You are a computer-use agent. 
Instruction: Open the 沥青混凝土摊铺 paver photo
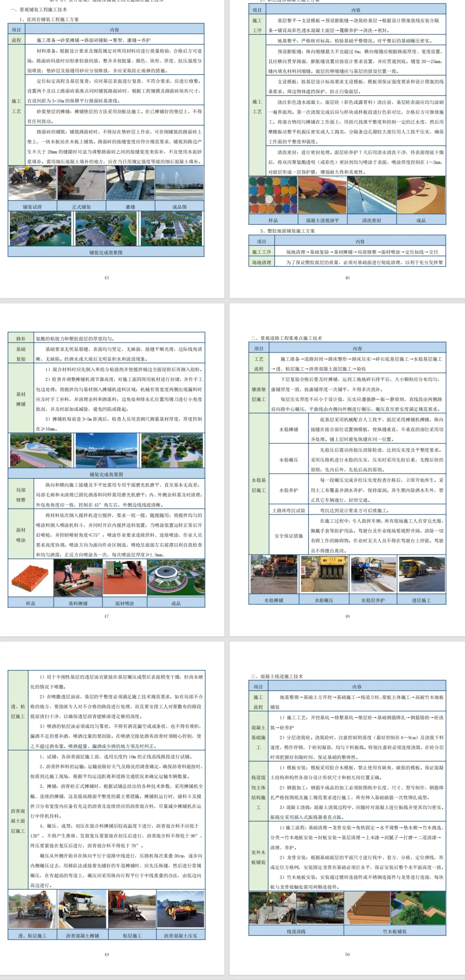pos(82,909)
